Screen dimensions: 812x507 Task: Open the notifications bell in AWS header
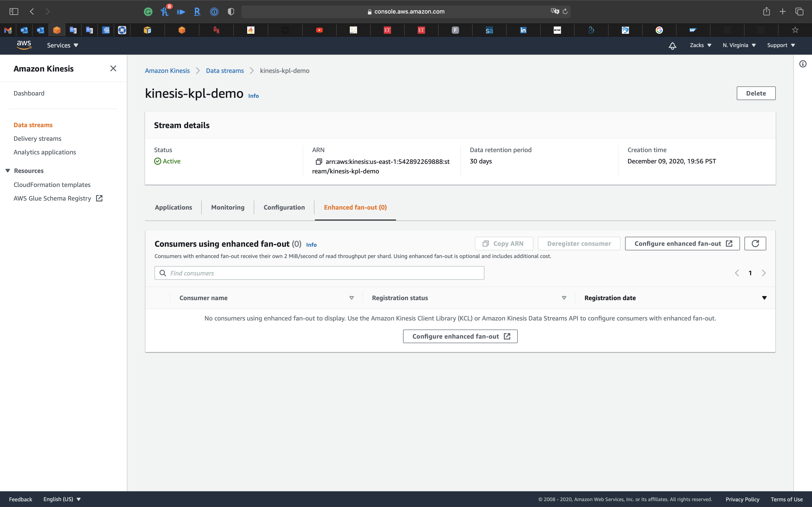tap(672, 45)
